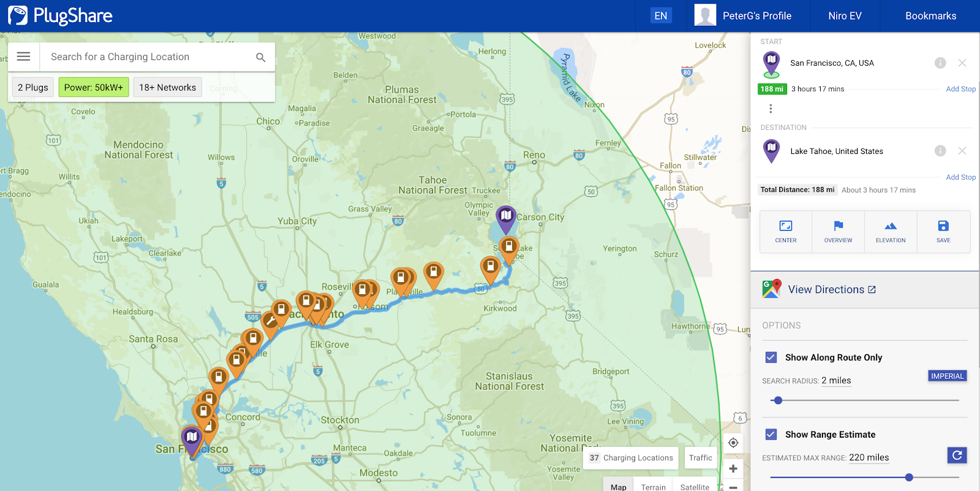Open the profile avatar picture
This screenshot has height=491, width=980.
pos(705,15)
